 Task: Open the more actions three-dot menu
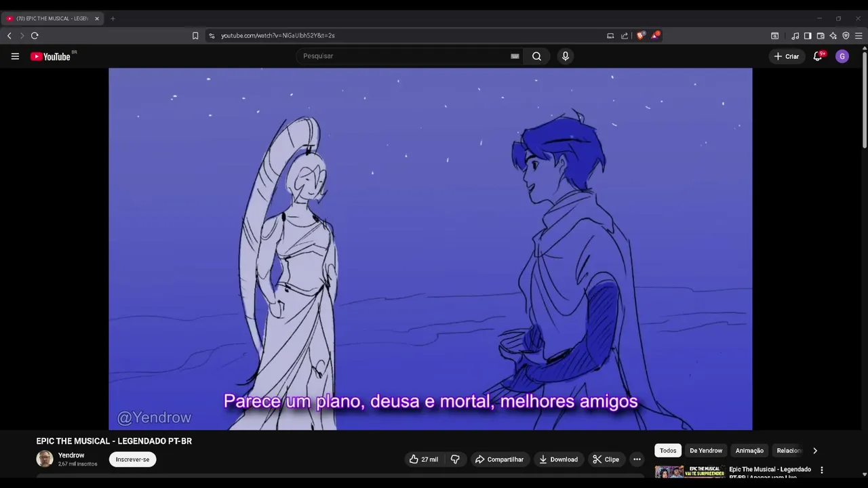pos(637,460)
